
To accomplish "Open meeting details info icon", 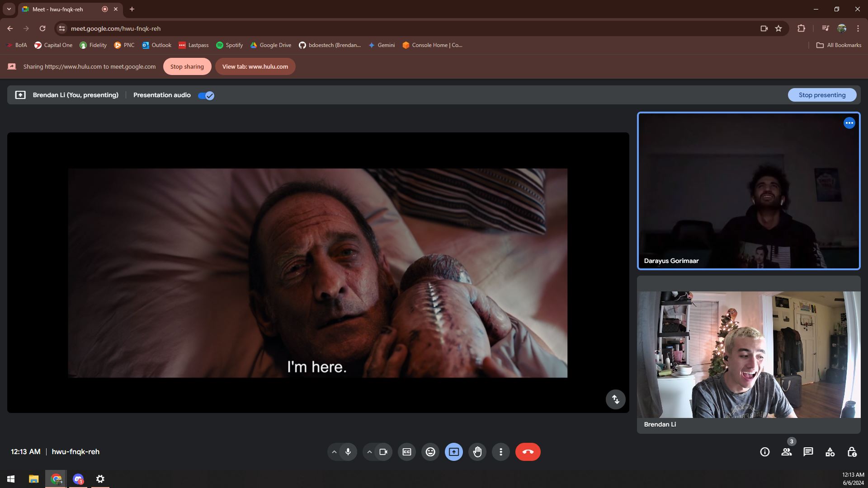I will pyautogui.click(x=764, y=452).
